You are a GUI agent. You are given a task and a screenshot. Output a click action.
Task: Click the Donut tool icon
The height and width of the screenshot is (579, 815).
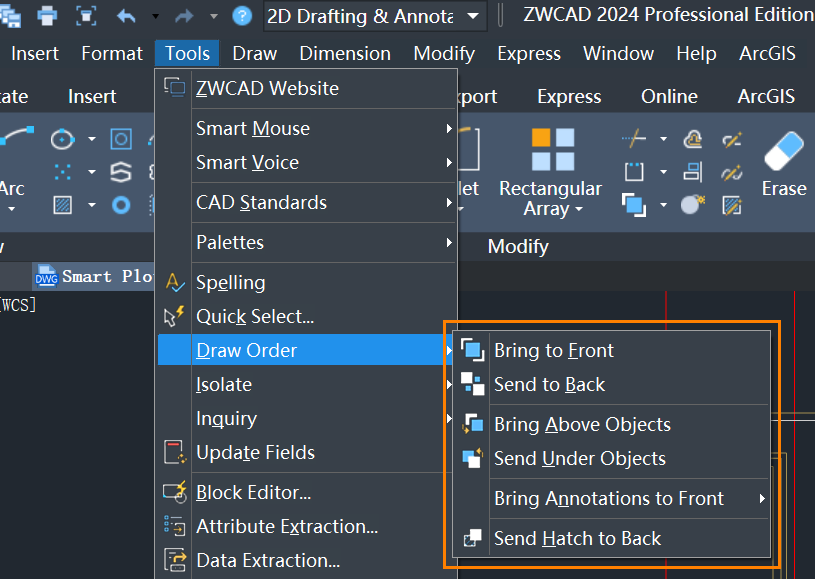121,205
